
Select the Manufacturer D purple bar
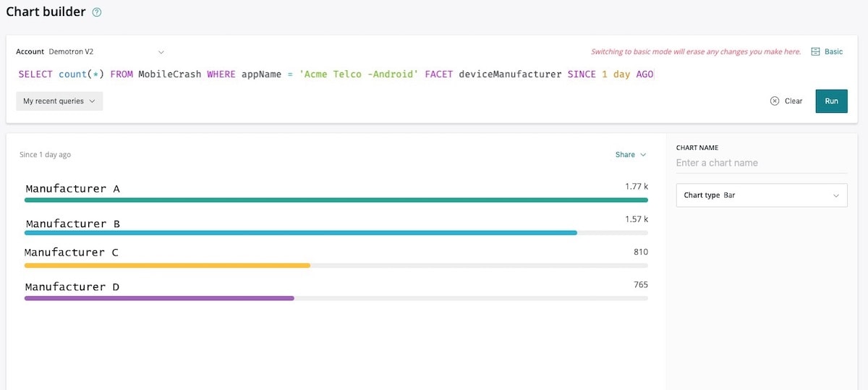click(x=159, y=298)
